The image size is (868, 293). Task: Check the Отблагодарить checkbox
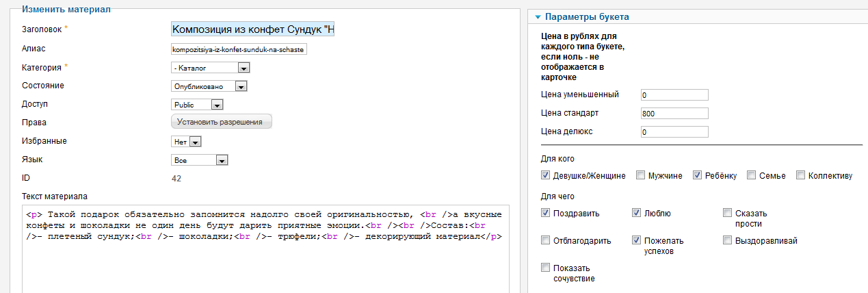click(x=546, y=240)
